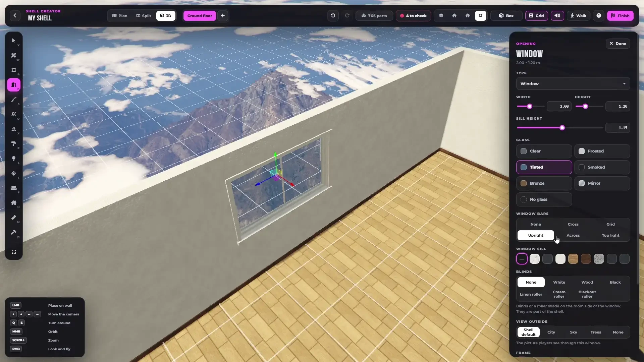The image size is (644, 362).
Task: Select the Box display option
Action: [506, 16]
